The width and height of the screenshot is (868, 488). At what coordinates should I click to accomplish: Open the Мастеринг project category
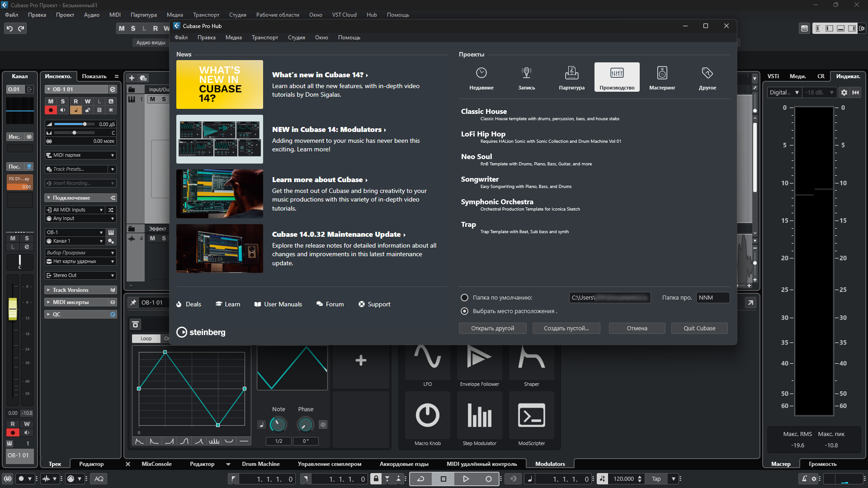(662, 77)
